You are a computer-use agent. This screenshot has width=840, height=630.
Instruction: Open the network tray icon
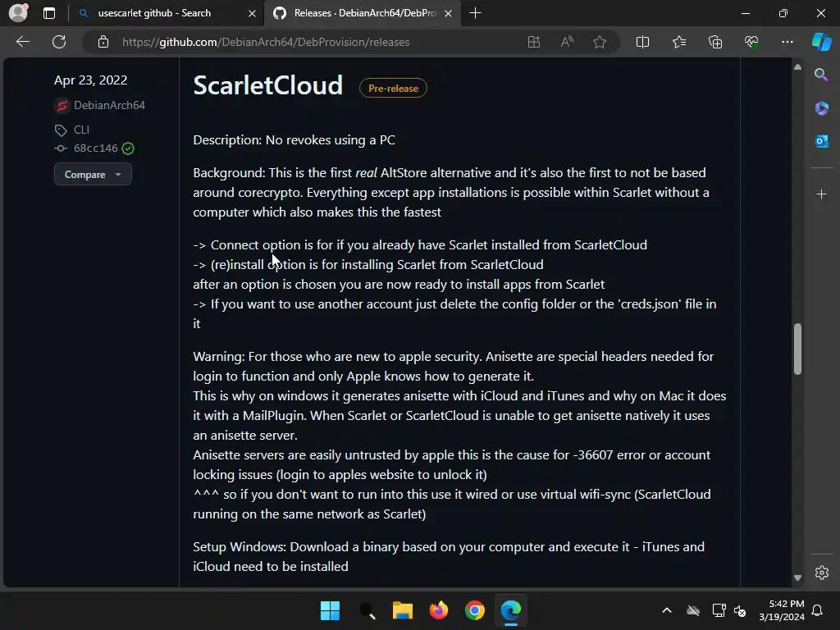[719, 610]
